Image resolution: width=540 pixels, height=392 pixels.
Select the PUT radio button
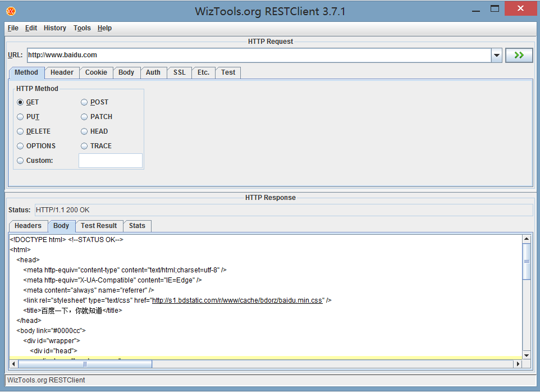tap(20, 117)
